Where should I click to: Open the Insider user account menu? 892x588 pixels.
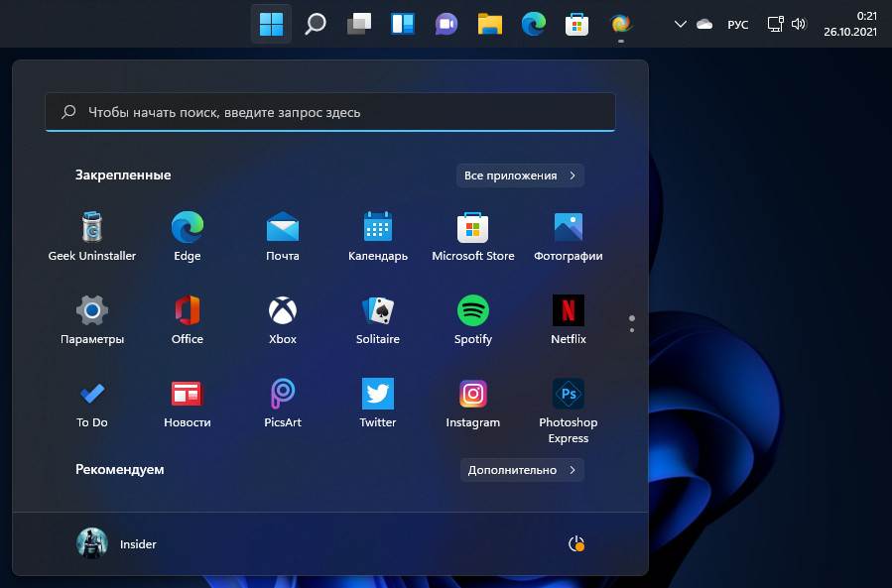[x=117, y=543]
